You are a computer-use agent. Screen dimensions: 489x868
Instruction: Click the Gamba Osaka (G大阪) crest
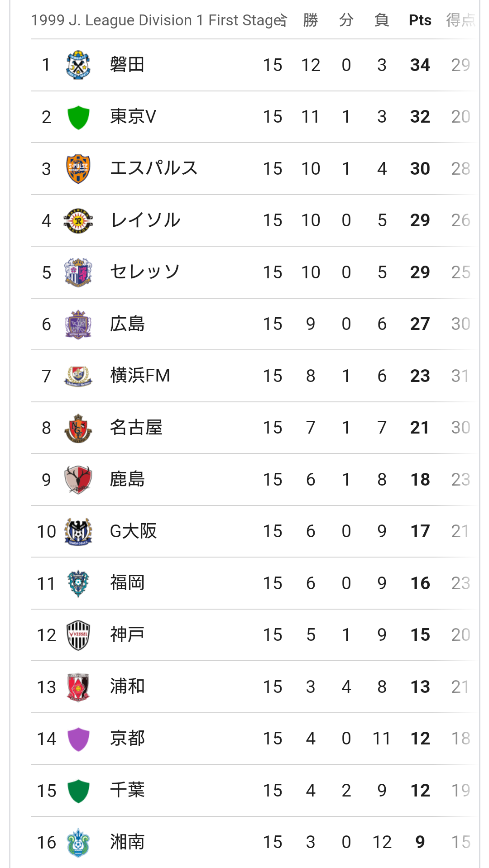tap(78, 532)
